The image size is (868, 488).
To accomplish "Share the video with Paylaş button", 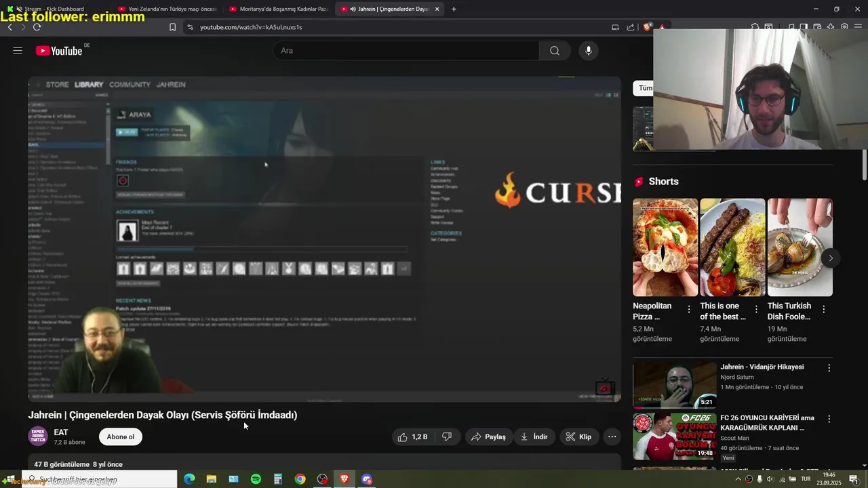I will [488, 437].
